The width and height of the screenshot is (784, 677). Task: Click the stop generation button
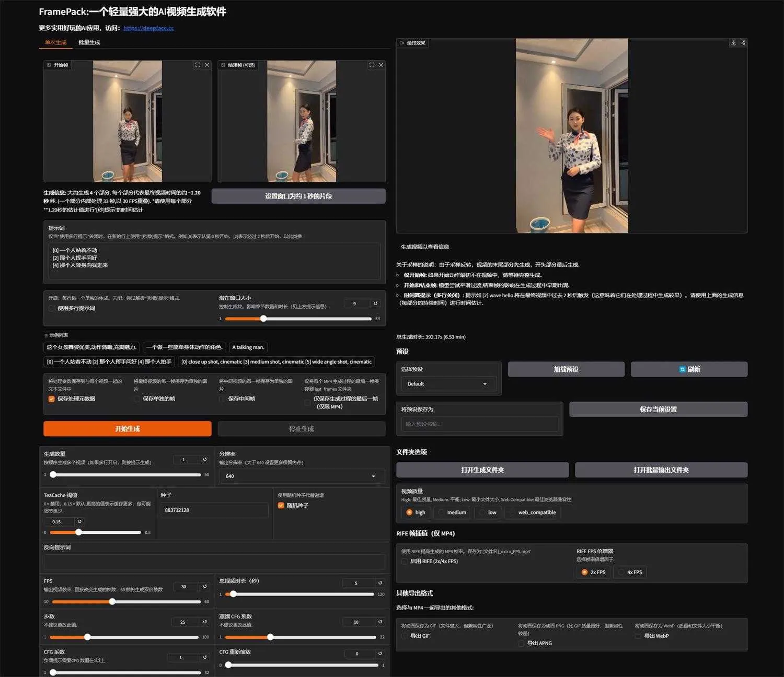point(302,428)
